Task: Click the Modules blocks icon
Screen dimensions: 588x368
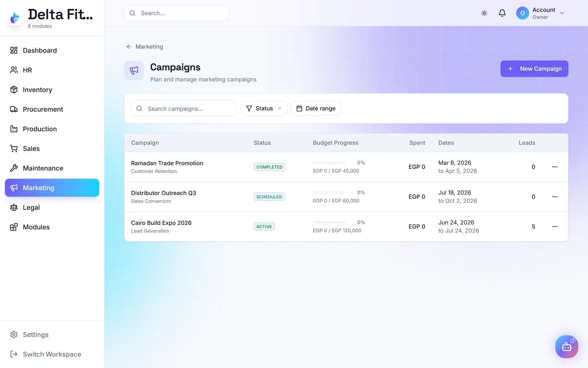Action: 14,227
